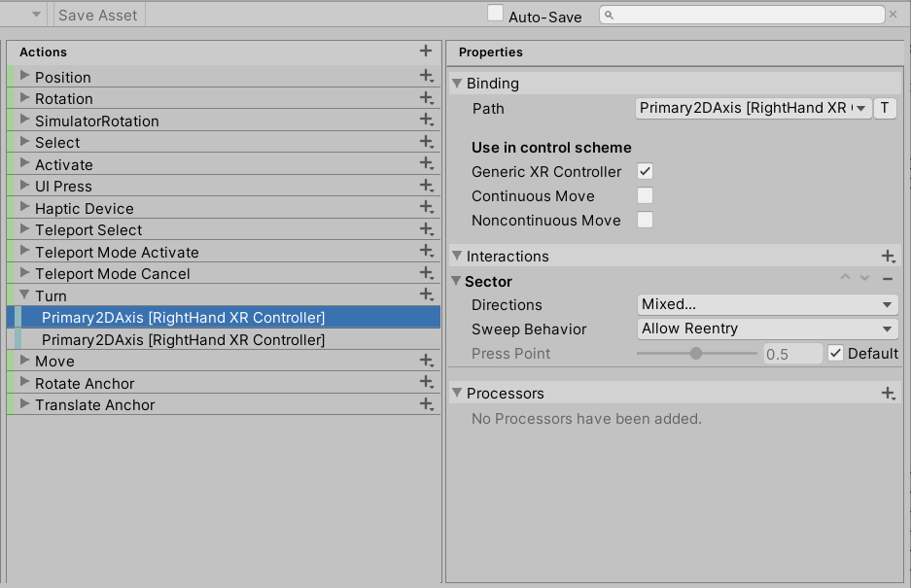
Task: Add a new processor with plus icon
Action: click(x=887, y=394)
